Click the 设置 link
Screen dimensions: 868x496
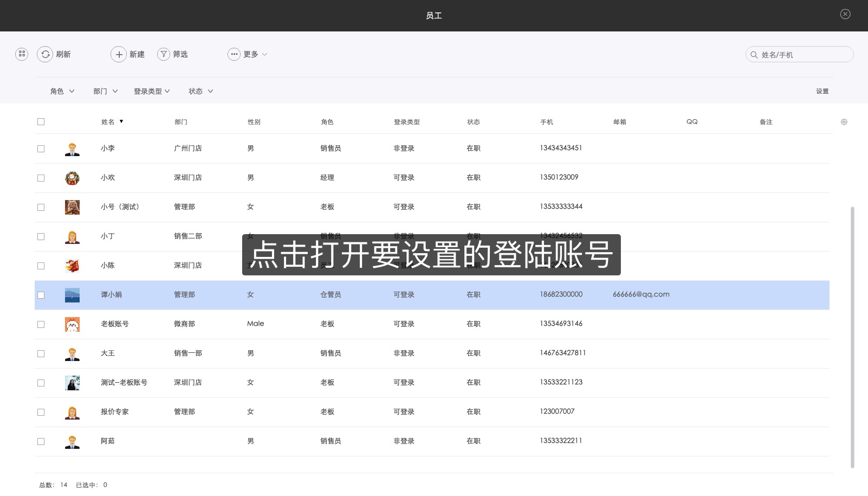[x=822, y=91]
